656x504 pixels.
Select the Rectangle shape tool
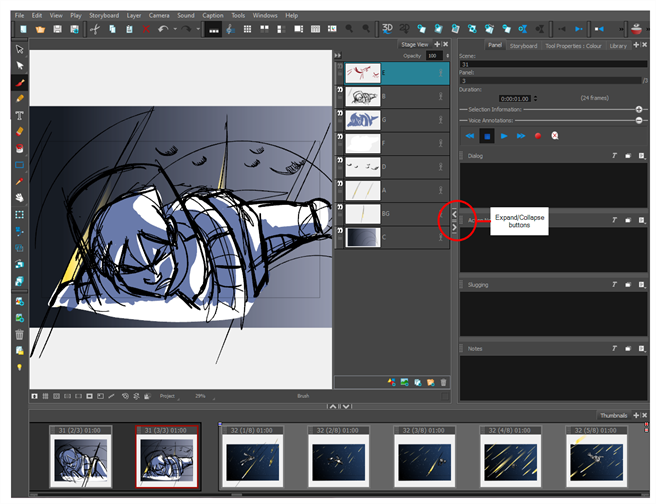click(20, 165)
